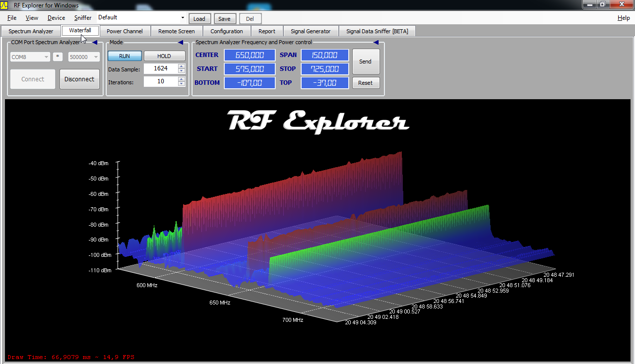Screen dimensions: 635x364
Task: Increase Data Sample stepper up arrow
Action: [182, 66]
